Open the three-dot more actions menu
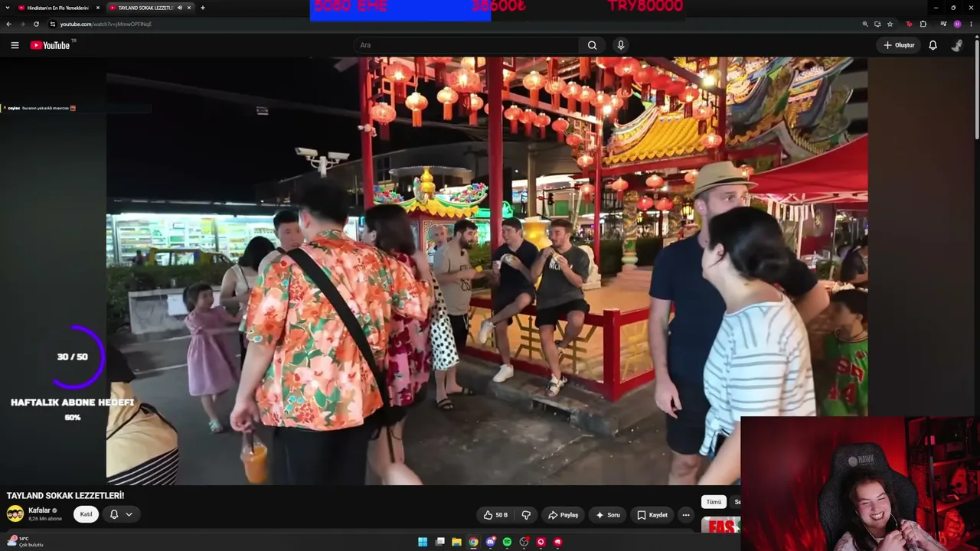This screenshot has width=980, height=551. (x=686, y=515)
